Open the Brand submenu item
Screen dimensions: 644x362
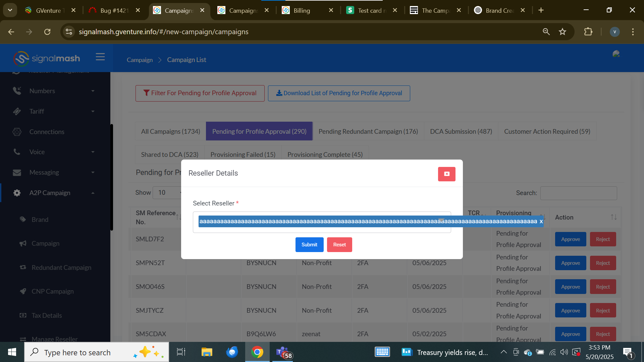click(x=40, y=220)
